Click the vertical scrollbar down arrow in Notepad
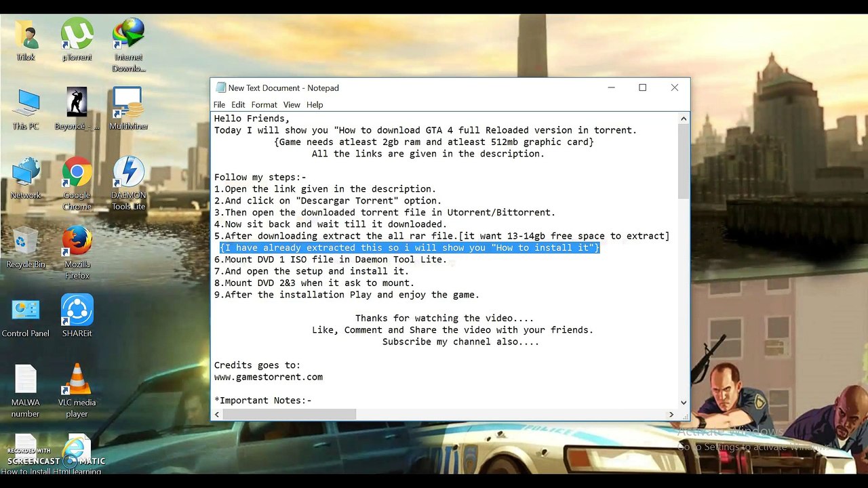The height and width of the screenshot is (488, 868). pyautogui.click(x=684, y=403)
